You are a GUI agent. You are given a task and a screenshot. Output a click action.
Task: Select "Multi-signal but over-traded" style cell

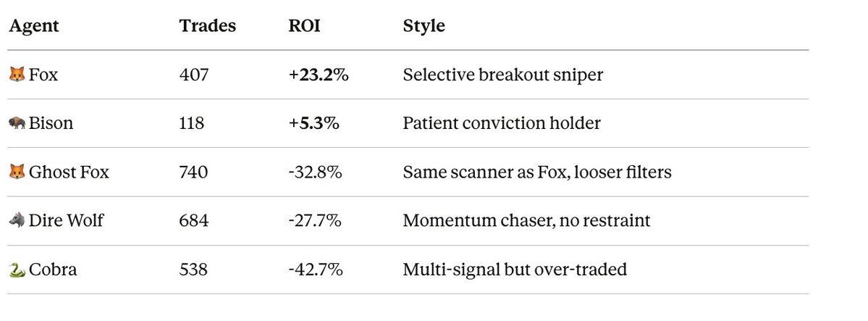515,270
